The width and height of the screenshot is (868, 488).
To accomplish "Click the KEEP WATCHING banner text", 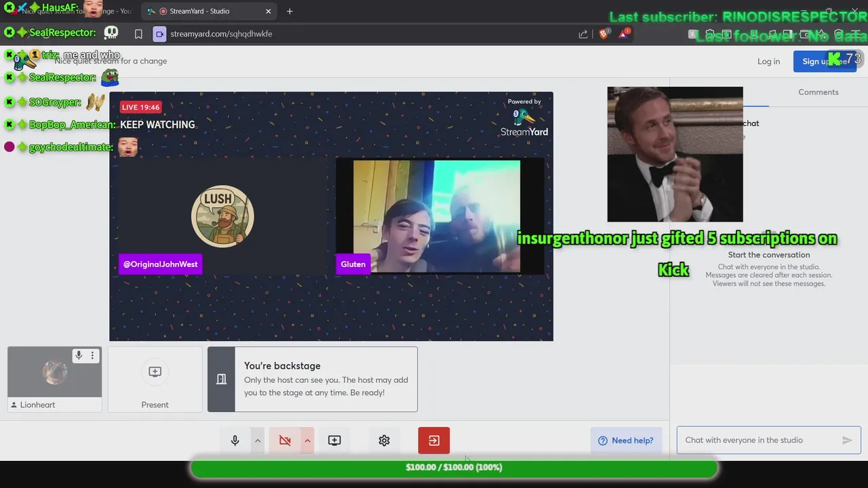I will pyautogui.click(x=157, y=125).
